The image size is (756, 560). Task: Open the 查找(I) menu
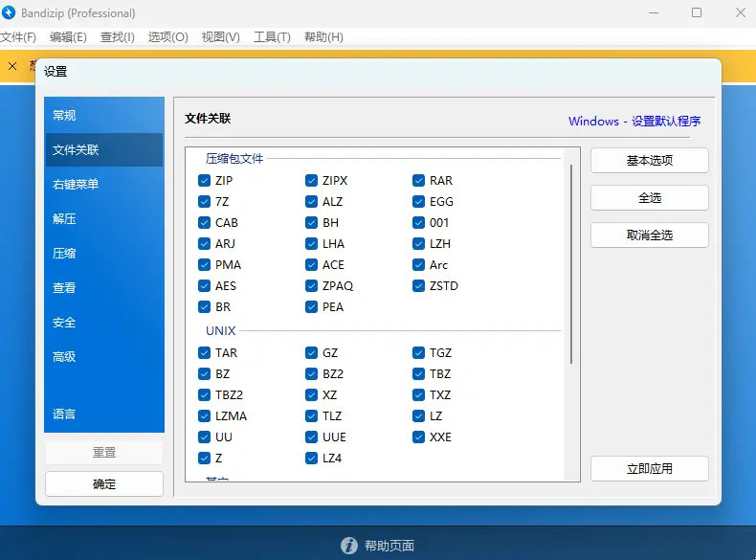click(x=117, y=37)
